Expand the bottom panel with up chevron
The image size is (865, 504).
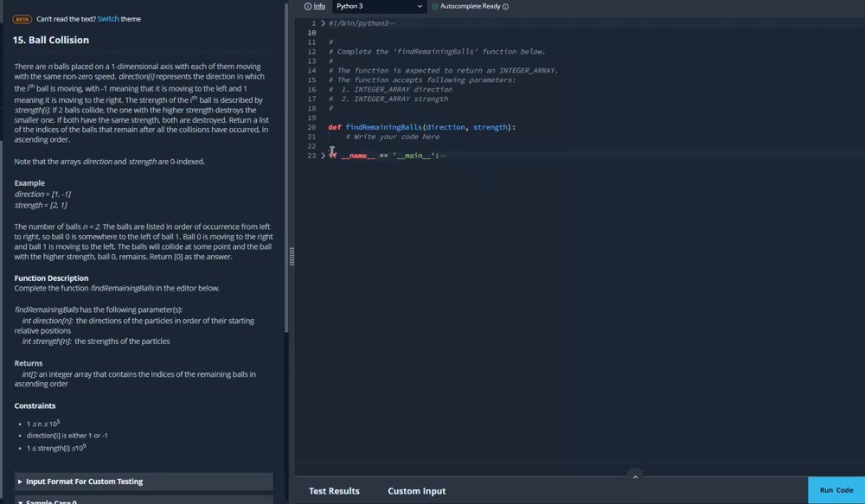[x=635, y=476]
